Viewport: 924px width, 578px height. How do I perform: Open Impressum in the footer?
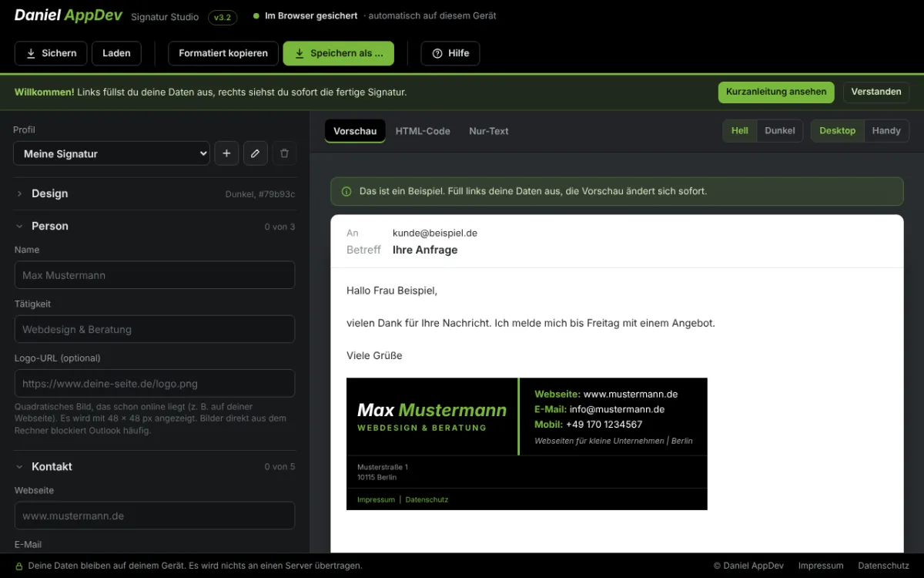(x=821, y=566)
